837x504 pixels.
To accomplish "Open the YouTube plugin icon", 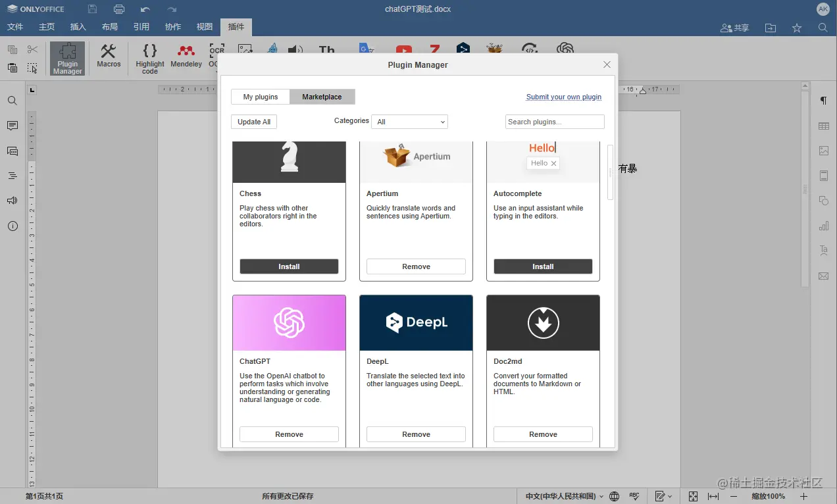I will click(x=403, y=49).
